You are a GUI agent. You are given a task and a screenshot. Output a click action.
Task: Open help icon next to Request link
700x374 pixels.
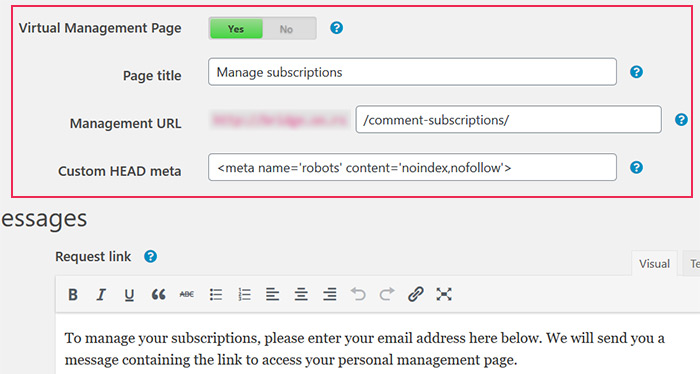coord(150,257)
